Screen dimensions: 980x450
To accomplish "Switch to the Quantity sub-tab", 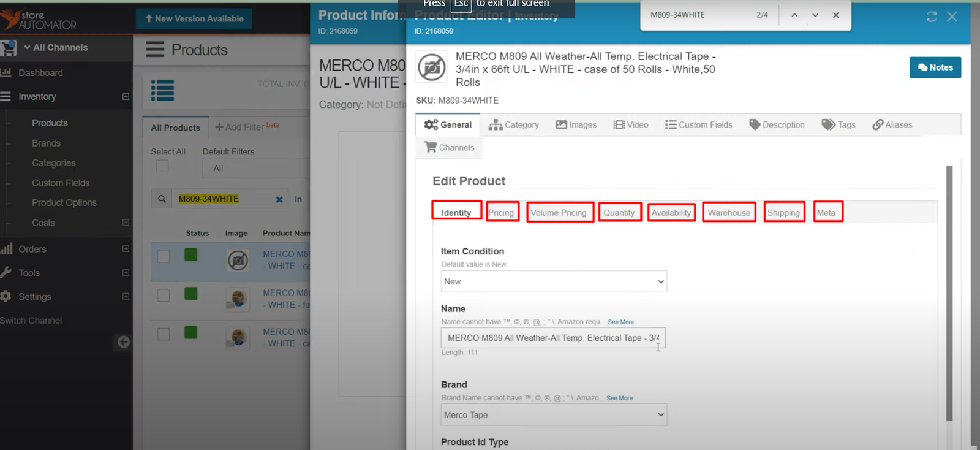I will 620,212.
